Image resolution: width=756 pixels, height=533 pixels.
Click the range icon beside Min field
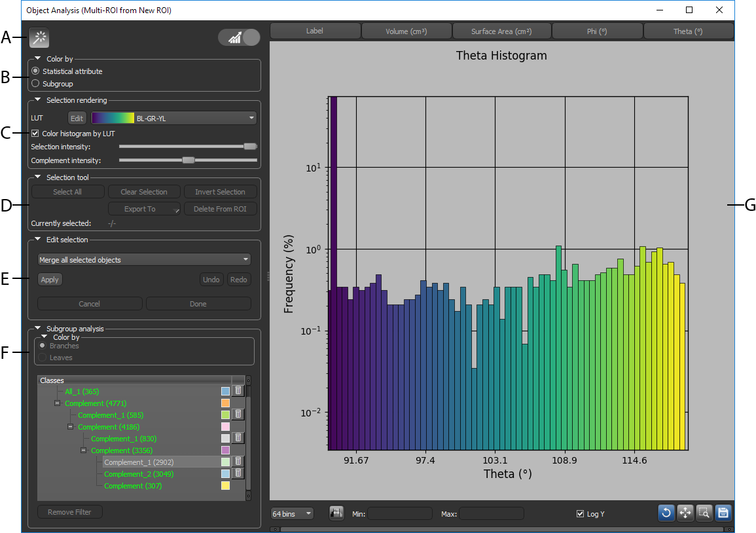tap(337, 513)
